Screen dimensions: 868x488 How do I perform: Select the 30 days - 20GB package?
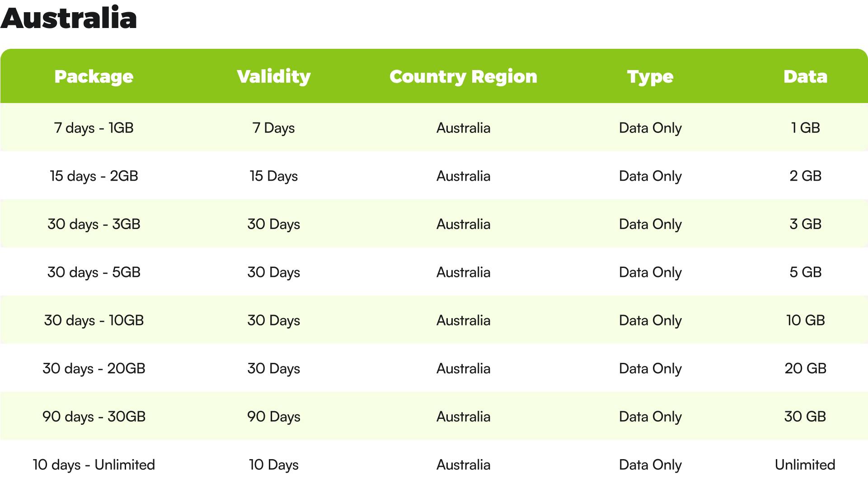[x=94, y=368]
